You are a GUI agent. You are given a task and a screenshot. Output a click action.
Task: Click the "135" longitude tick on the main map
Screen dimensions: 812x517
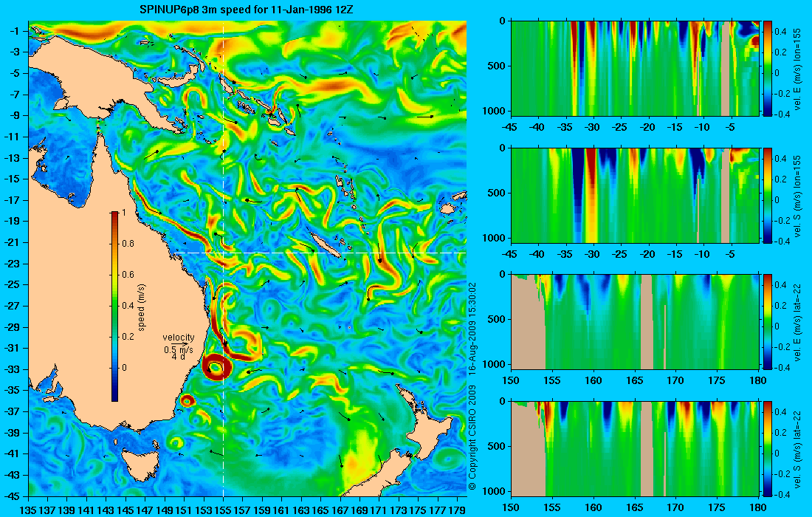click(28, 510)
